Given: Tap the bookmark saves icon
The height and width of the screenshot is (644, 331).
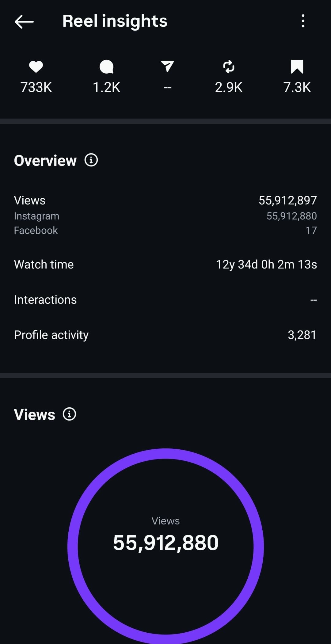Looking at the screenshot, I should click(x=297, y=67).
